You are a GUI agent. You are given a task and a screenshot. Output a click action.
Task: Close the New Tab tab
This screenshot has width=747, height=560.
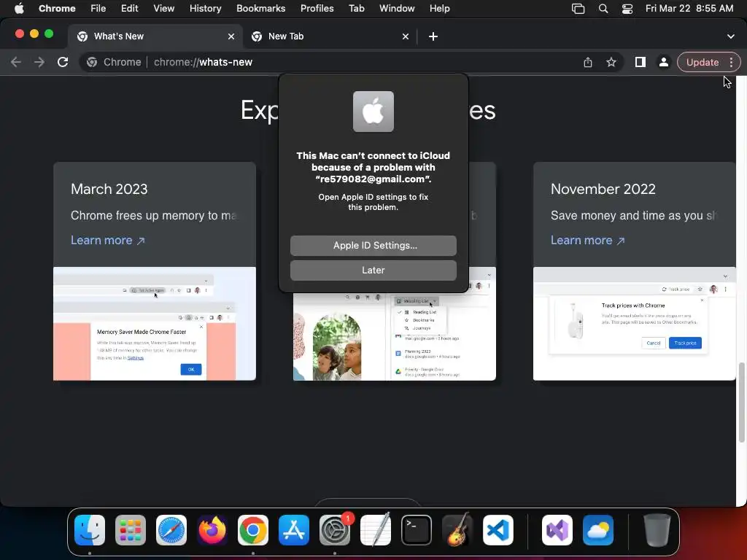click(x=406, y=36)
